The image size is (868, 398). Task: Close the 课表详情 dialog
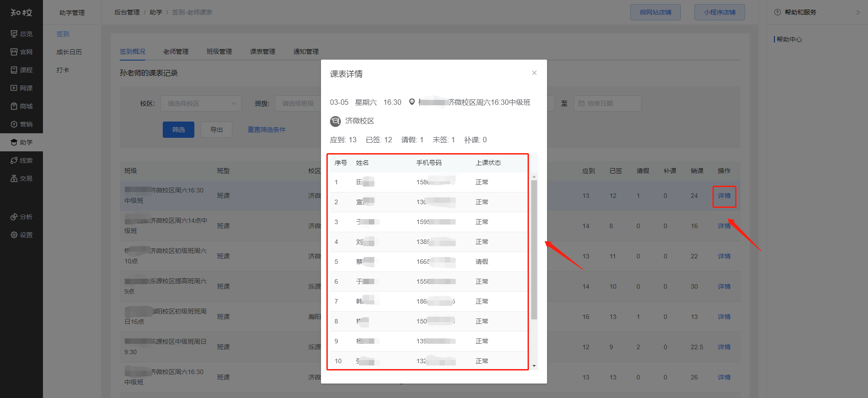[x=534, y=73]
